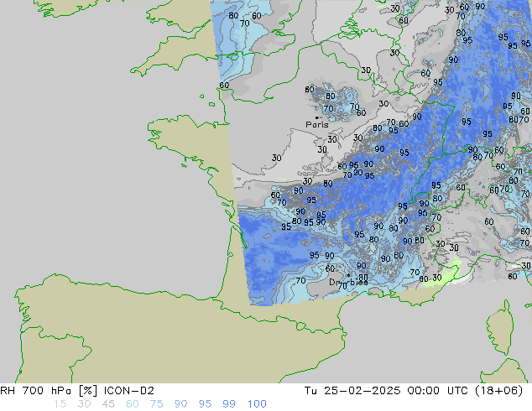Click the Paris city marker dot
Image resolution: width=532 pixels, height=411 pixels.
point(316,117)
